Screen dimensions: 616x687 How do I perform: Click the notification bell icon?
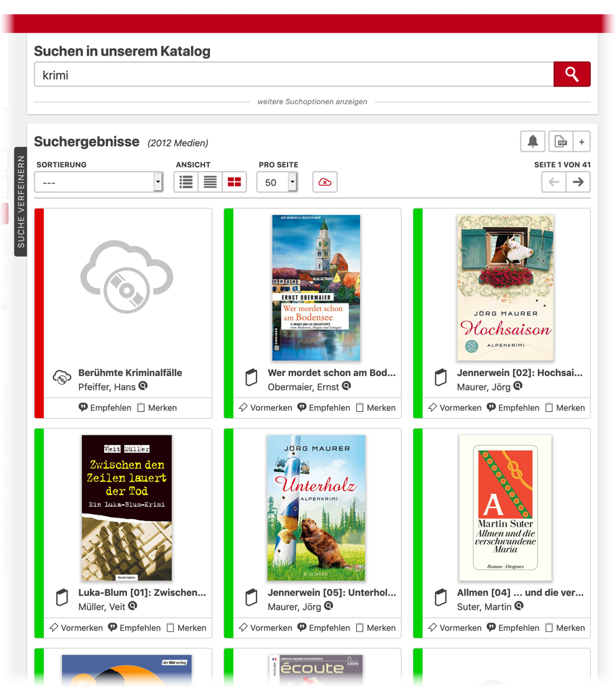(532, 142)
